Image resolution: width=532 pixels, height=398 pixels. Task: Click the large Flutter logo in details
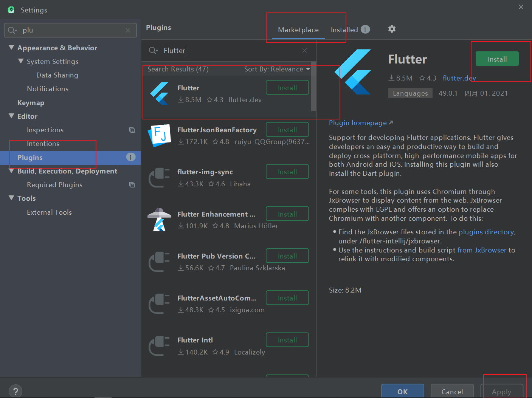pos(353,72)
